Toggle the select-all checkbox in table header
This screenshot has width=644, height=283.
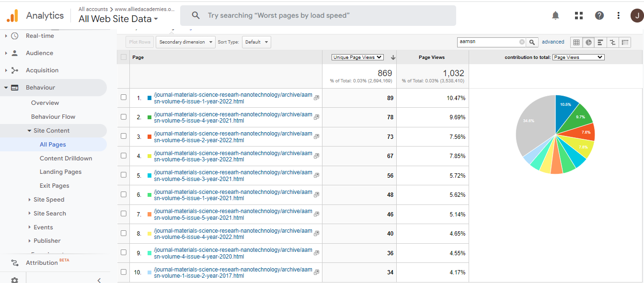tap(124, 57)
